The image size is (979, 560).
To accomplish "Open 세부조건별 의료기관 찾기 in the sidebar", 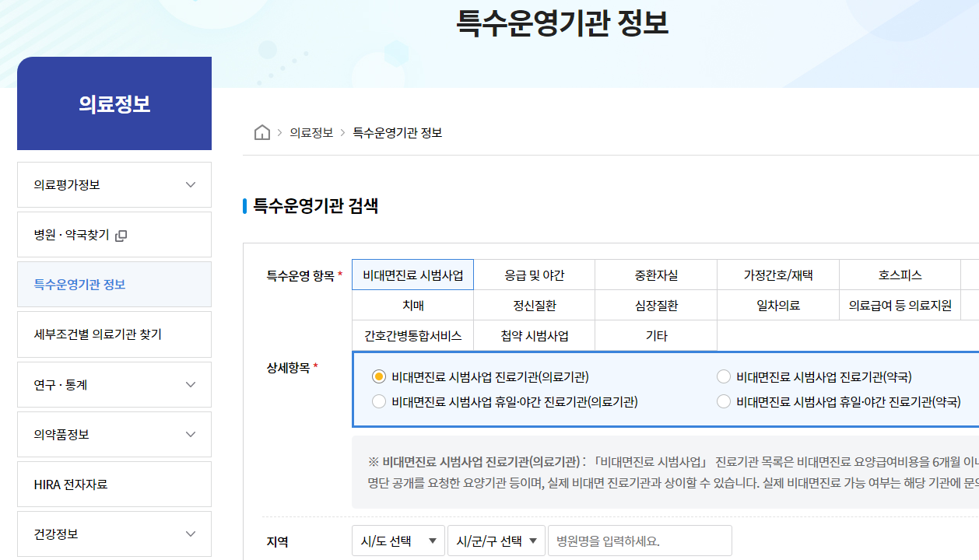I will click(98, 335).
